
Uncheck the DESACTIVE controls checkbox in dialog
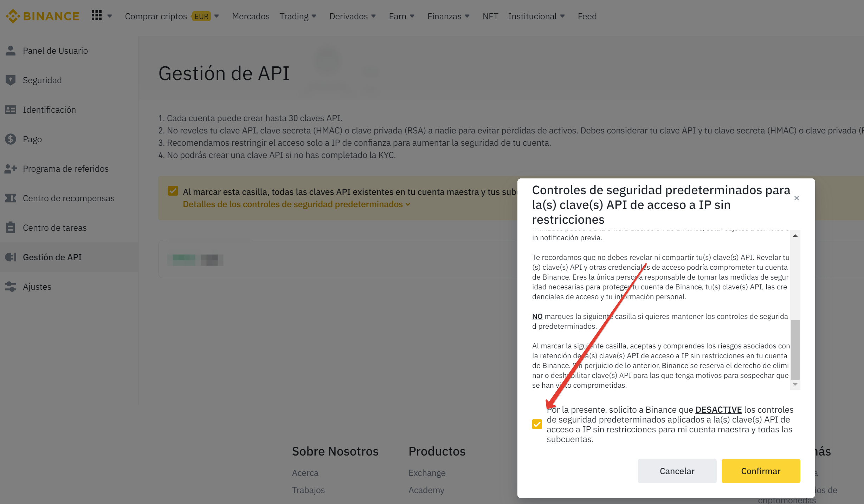(537, 424)
